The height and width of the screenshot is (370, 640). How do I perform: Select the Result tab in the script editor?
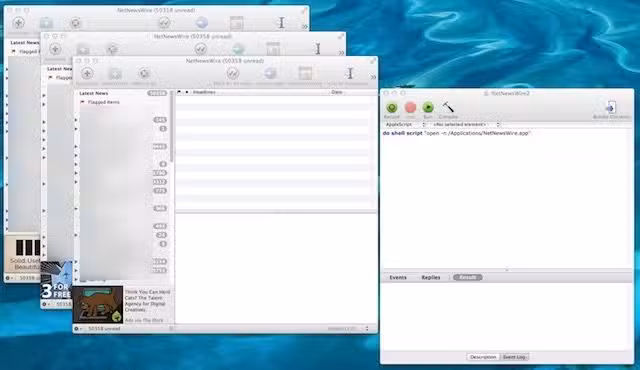point(468,277)
